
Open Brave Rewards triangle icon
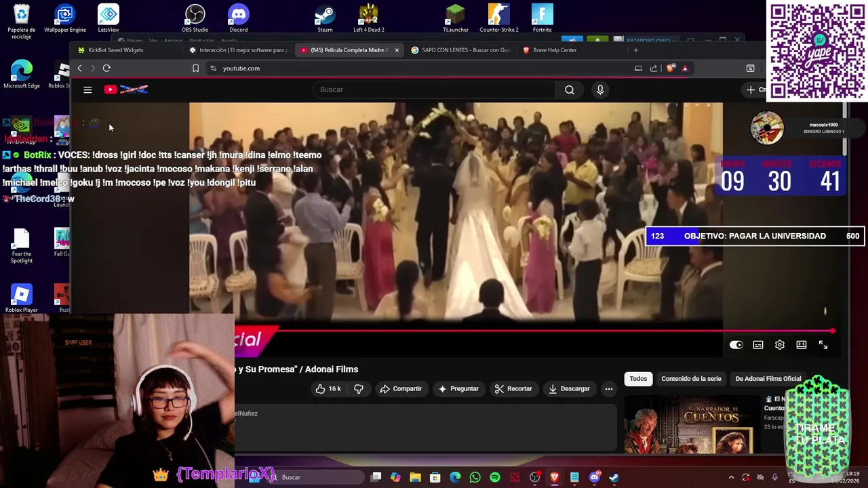point(685,68)
